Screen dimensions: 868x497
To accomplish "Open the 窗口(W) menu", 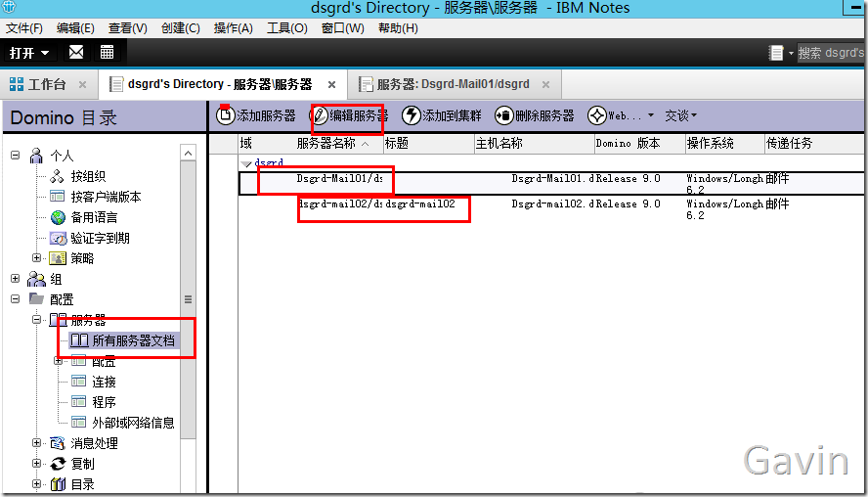I will click(343, 28).
